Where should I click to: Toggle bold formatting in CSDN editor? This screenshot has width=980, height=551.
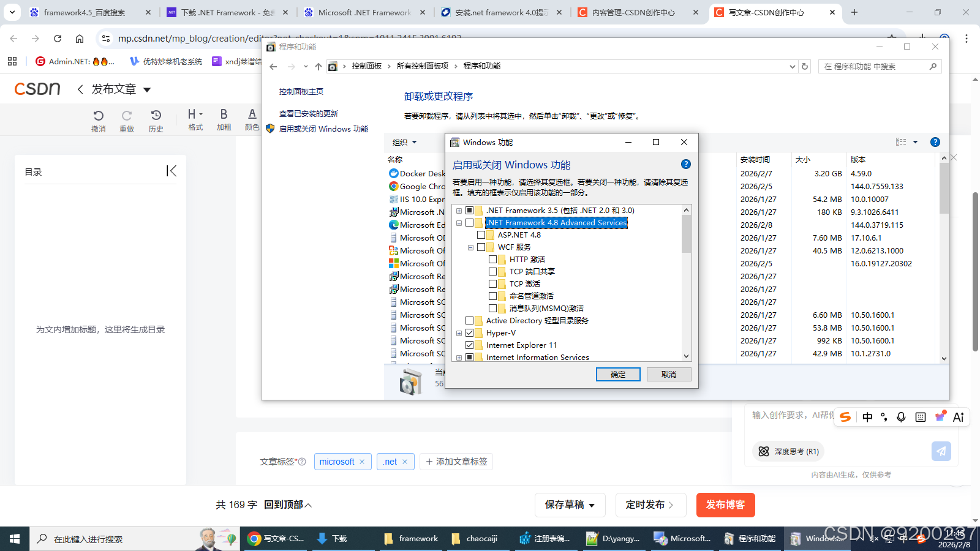(x=224, y=114)
